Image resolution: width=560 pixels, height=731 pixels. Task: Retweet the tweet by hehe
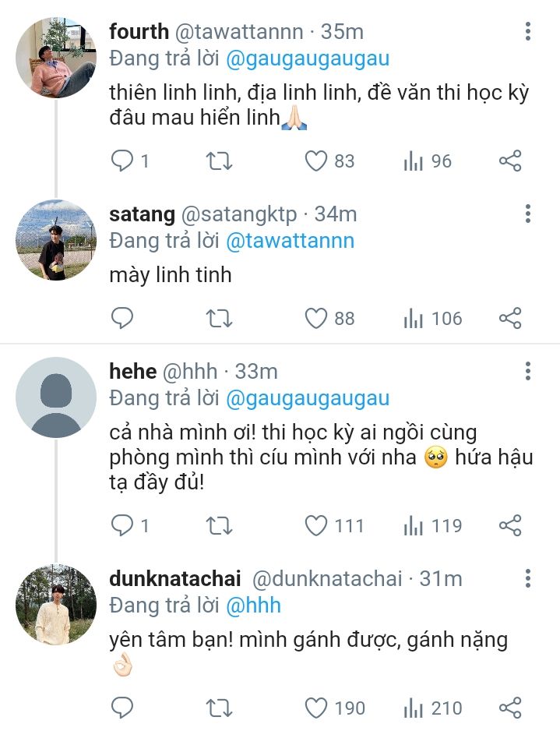pyautogui.click(x=220, y=526)
